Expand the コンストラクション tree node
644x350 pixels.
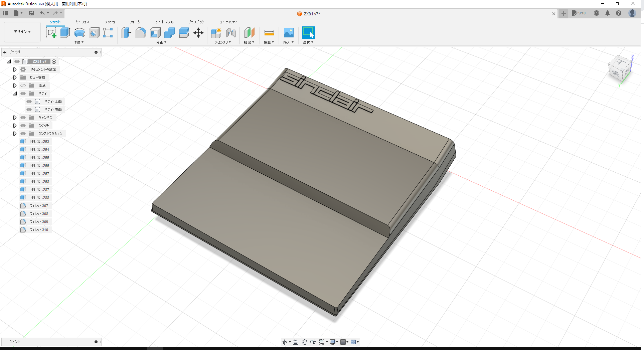click(15, 133)
